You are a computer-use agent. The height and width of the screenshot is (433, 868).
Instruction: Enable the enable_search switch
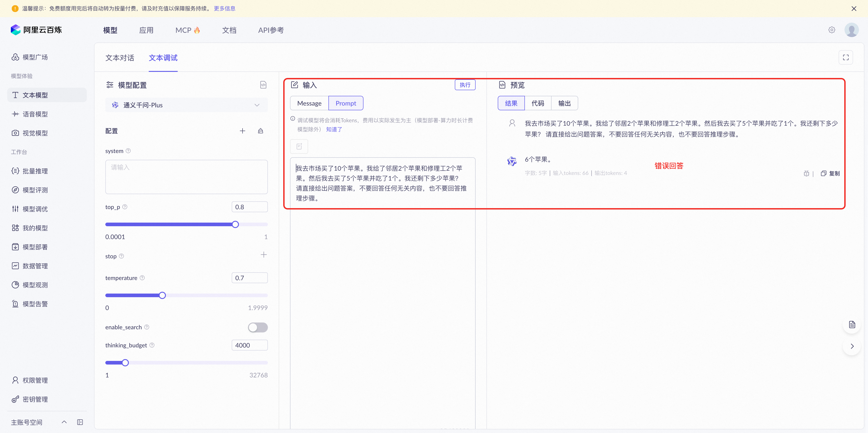[x=258, y=327]
